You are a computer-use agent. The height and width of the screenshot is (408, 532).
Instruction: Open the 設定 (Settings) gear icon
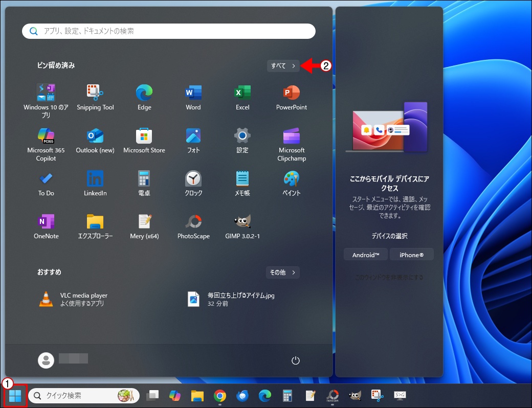tap(242, 140)
